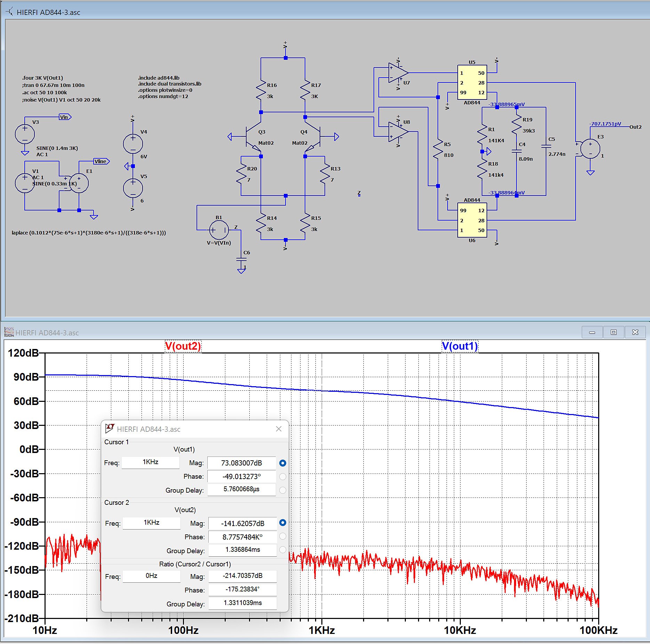The width and height of the screenshot is (650, 644).
Task: Select the Q3 transistor symbol
Action: (x=253, y=136)
